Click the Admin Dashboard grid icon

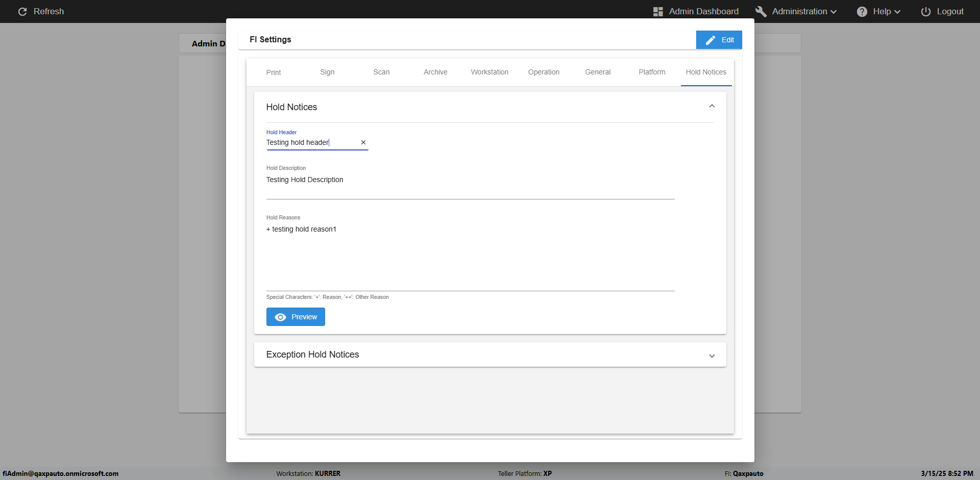658,12
